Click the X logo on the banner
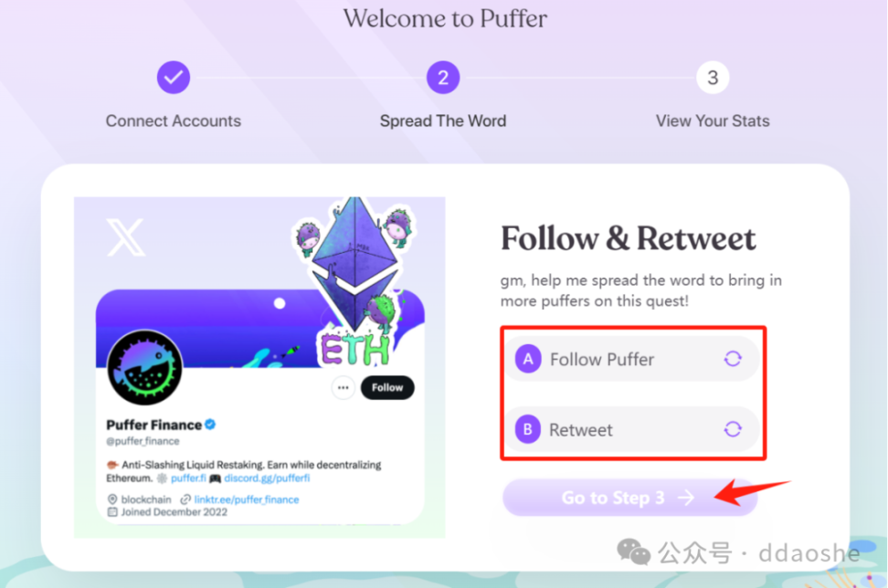Viewport: 888px width, 588px height. pos(126,237)
